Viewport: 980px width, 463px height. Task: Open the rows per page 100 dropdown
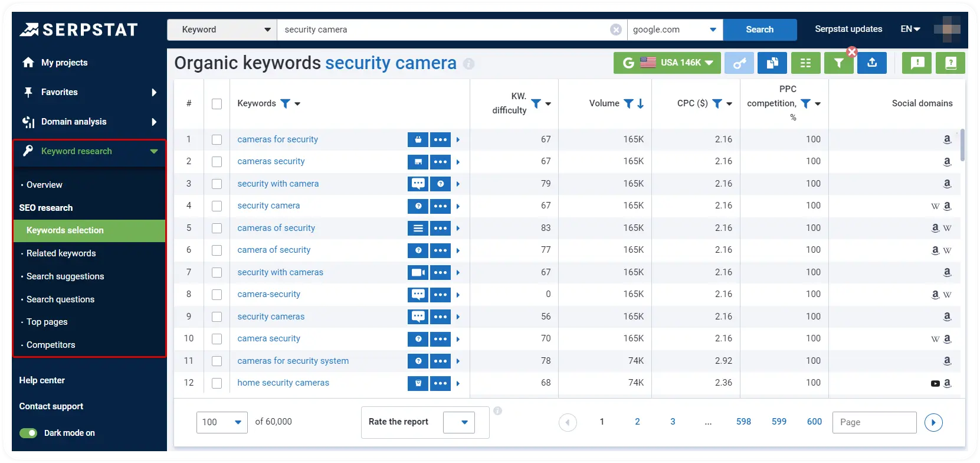222,422
